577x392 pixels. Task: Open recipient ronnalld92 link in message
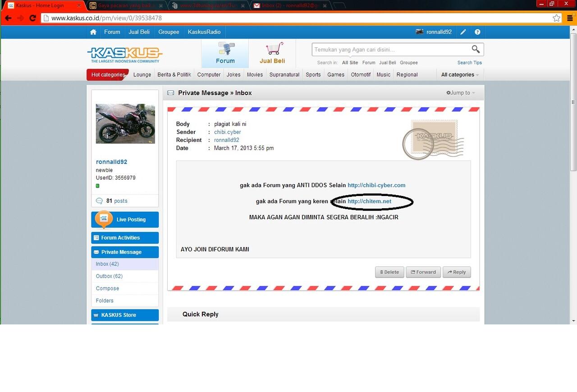(226, 140)
